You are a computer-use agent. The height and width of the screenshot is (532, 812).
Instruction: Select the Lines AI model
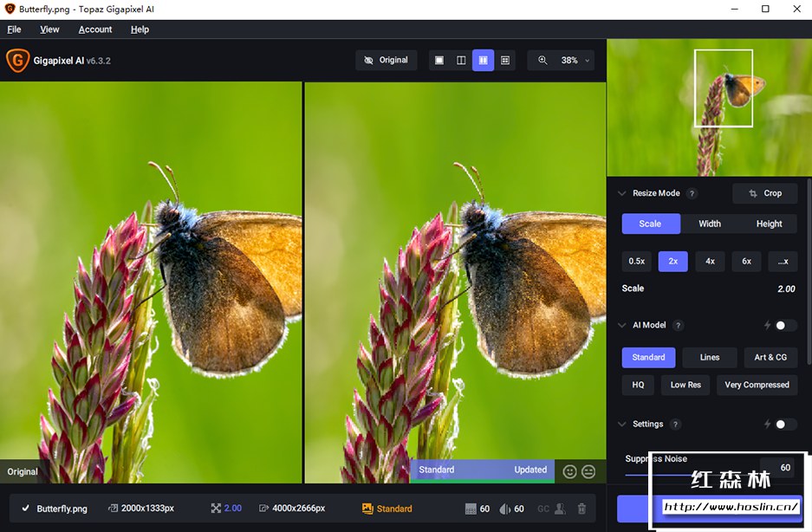click(710, 358)
